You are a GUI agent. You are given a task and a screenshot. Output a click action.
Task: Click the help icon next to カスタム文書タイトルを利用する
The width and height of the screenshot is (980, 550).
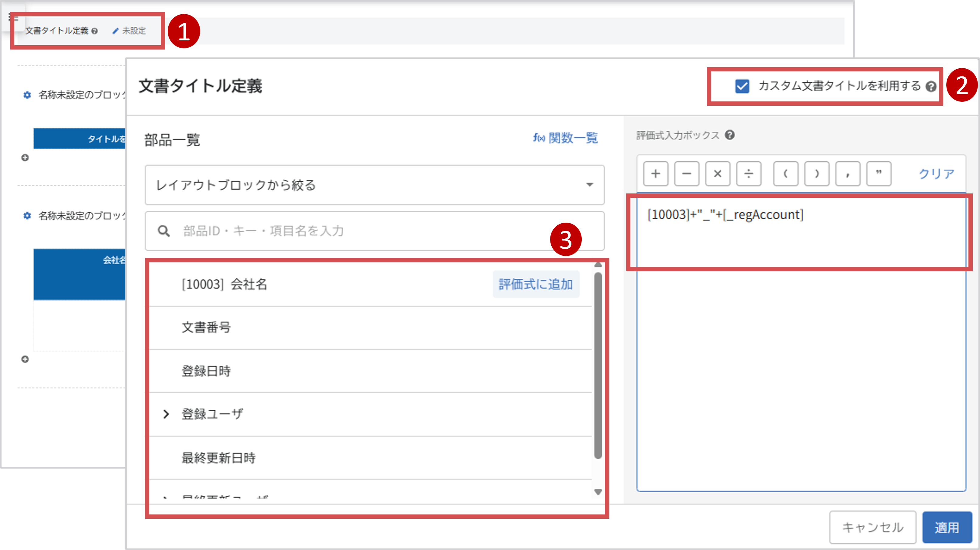pyautogui.click(x=930, y=87)
